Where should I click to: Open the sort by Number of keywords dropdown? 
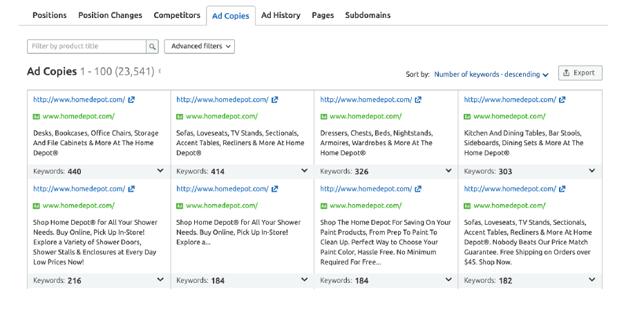pyautogui.click(x=491, y=75)
